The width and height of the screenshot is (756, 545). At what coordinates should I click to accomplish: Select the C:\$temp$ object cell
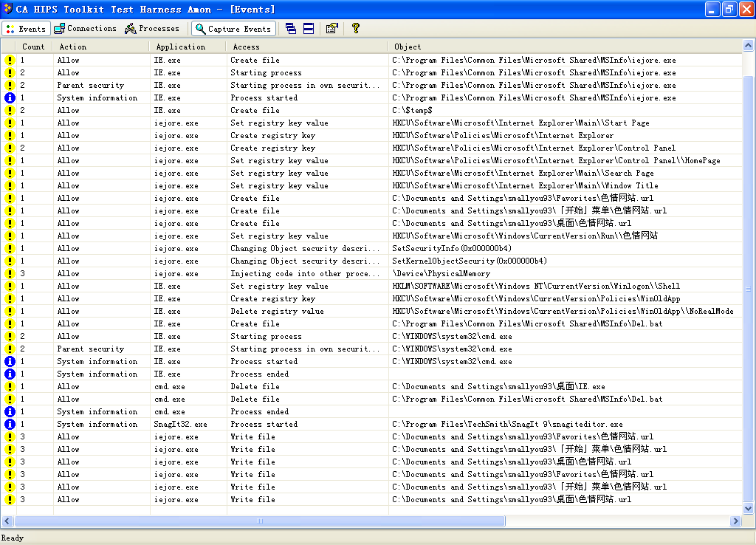pos(412,111)
